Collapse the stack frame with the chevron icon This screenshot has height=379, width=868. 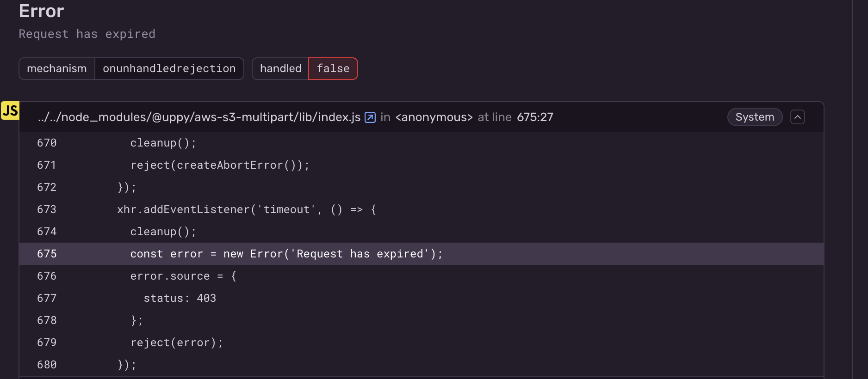pyautogui.click(x=797, y=117)
